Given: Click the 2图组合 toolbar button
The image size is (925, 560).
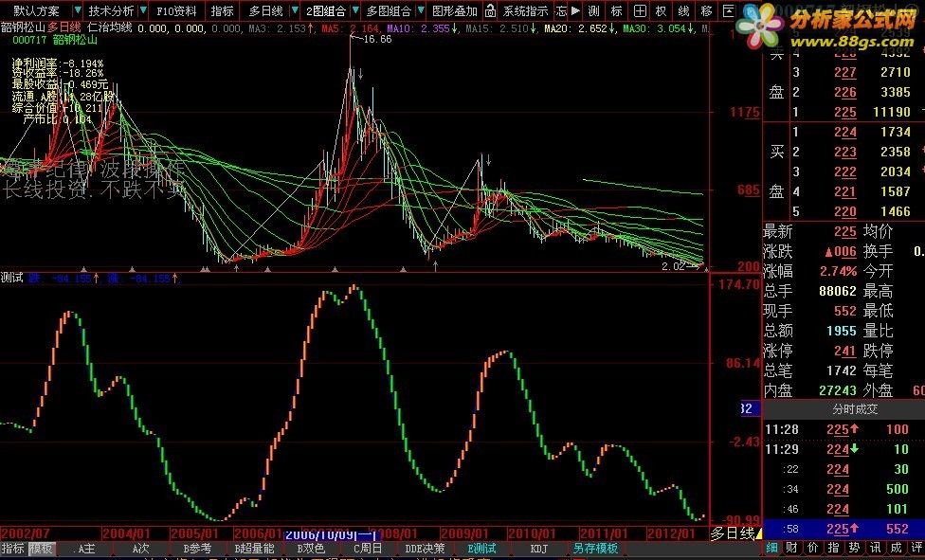Looking at the screenshot, I should click(x=326, y=10).
